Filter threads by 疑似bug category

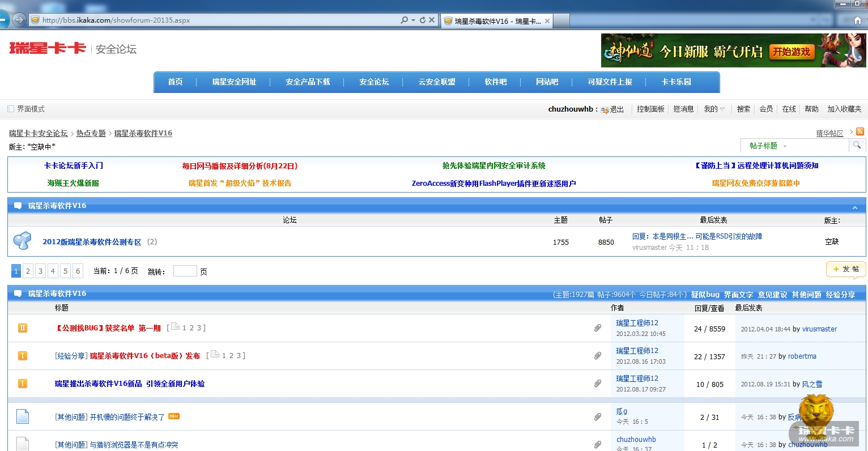705,295
